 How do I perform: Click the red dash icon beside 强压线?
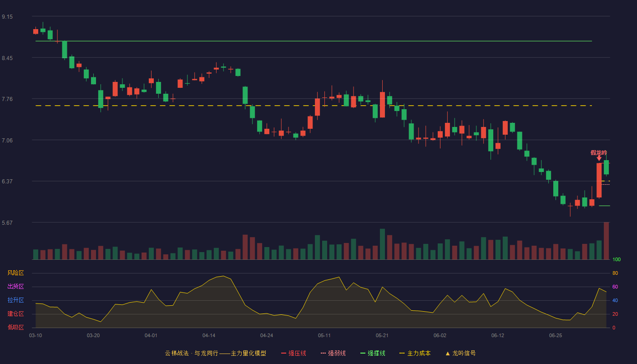pyautogui.click(x=283, y=353)
